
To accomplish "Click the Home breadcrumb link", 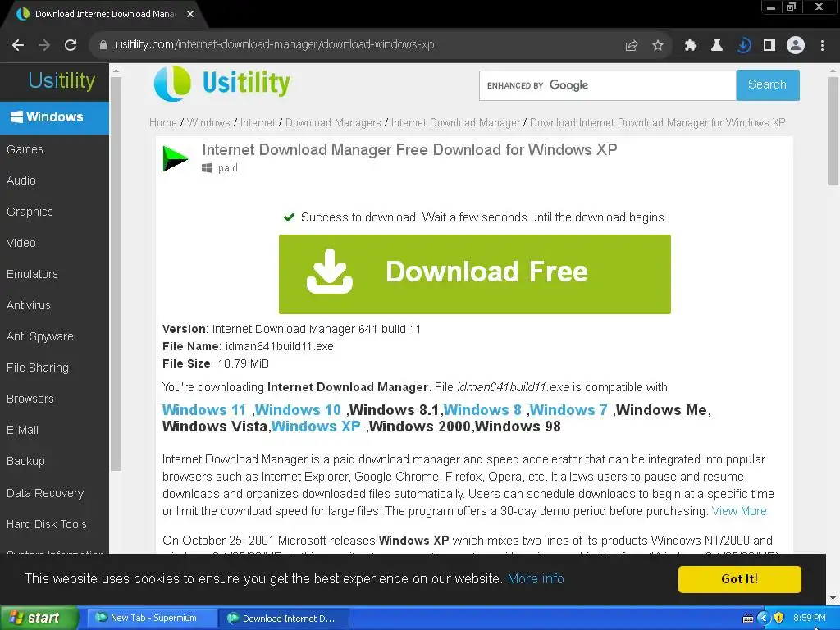I will coord(163,123).
